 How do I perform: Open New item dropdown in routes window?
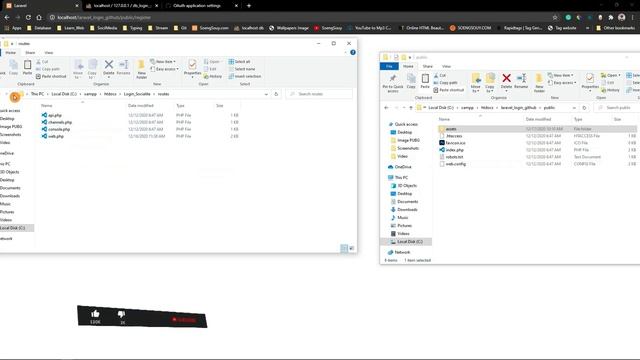click(x=163, y=62)
